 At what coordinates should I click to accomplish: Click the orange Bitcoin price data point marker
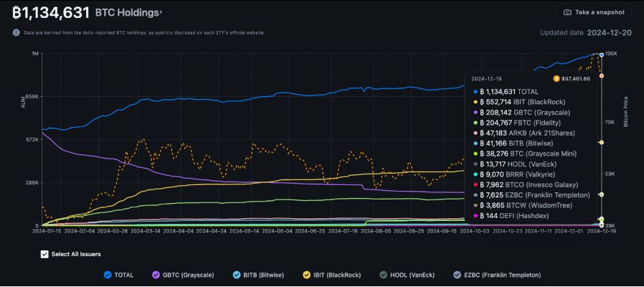tap(601, 75)
